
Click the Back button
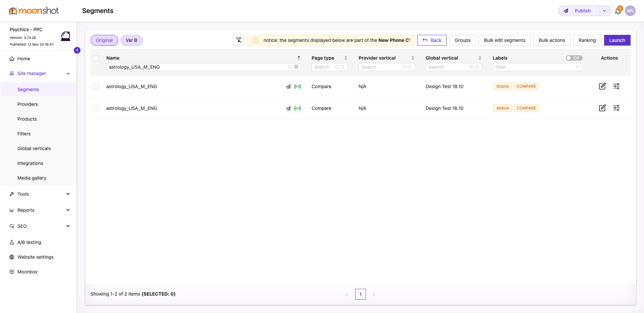pos(432,40)
